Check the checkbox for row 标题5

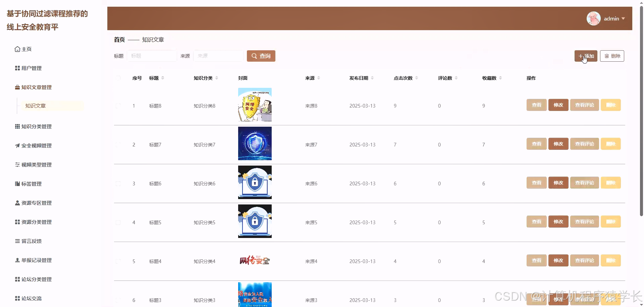118,222
